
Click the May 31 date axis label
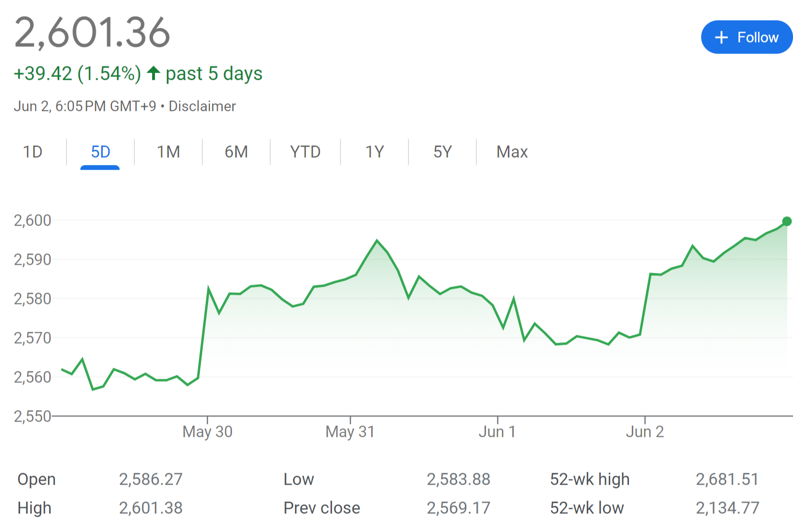350,432
